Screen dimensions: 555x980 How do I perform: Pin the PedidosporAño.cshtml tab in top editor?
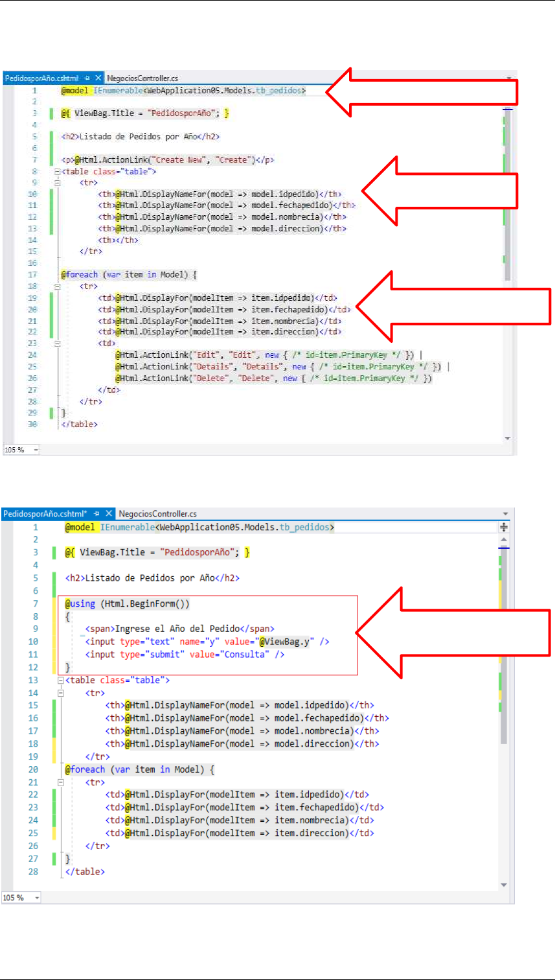tap(87, 78)
